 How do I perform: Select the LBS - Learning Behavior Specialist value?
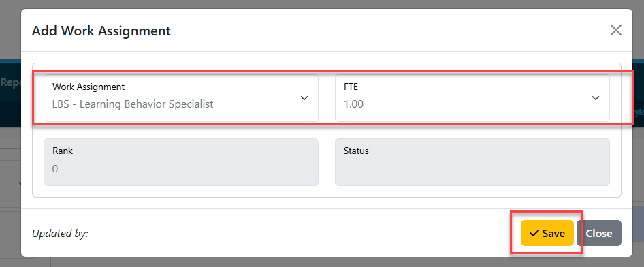point(133,104)
